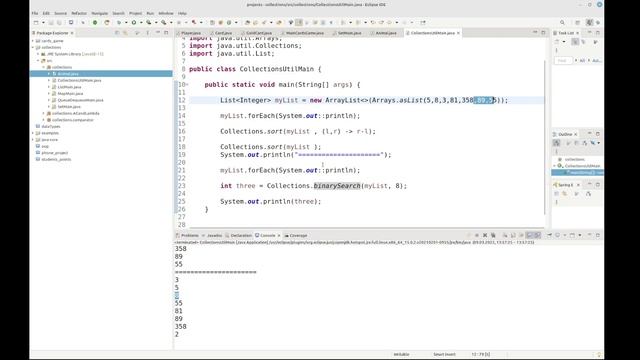Screen dimensions: 640x360
Task: Expand the cards_game project
Action: click(33, 41)
